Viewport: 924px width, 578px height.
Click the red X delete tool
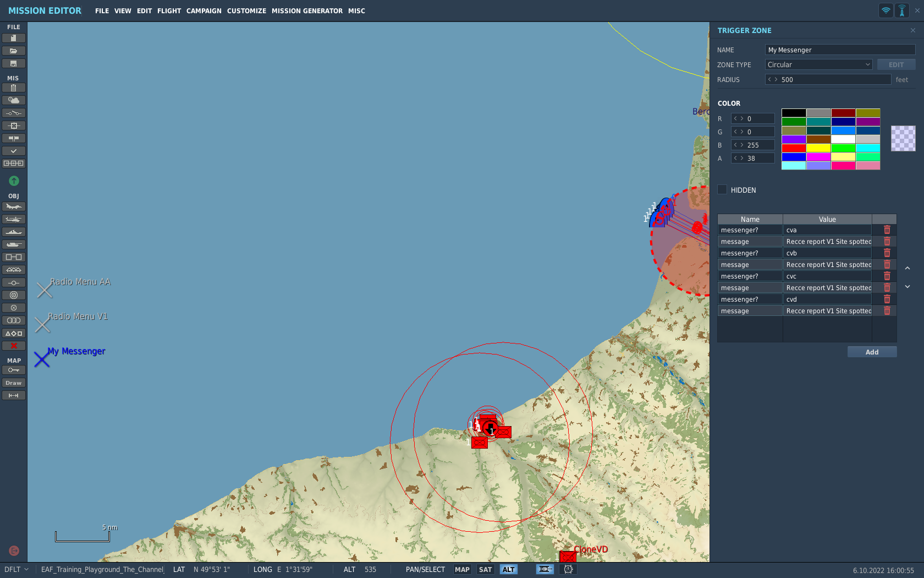(14, 346)
